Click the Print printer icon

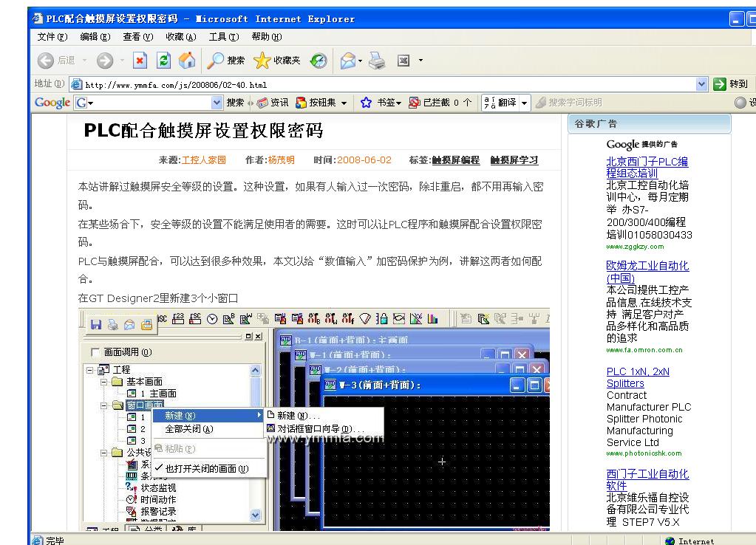pos(377,61)
